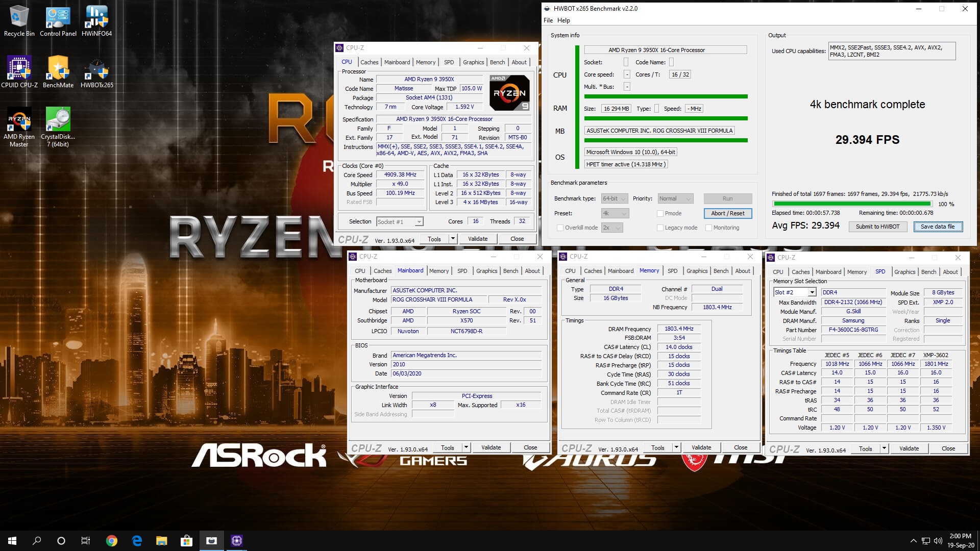Expand the Tools arrow in Mainboard window
Screen dimensions: 980x551
465,447
